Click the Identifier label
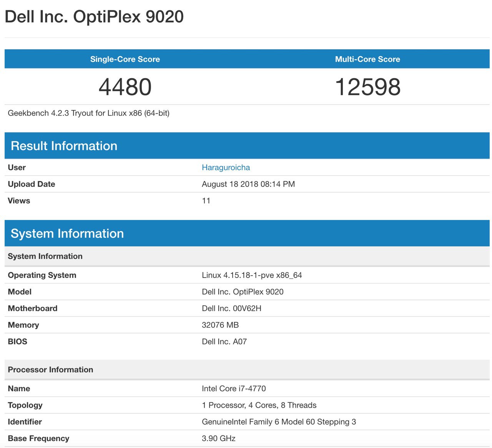This screenshot has width=492, height=448. 25,422
